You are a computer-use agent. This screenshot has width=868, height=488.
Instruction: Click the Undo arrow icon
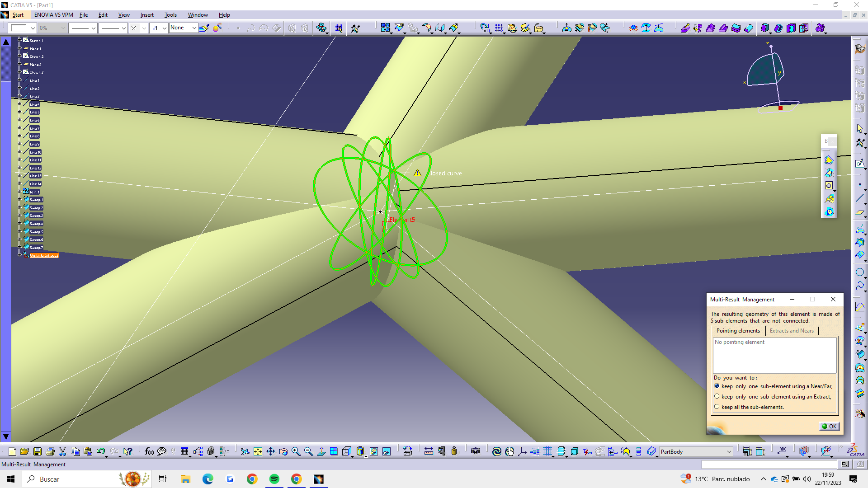[100, 451]
